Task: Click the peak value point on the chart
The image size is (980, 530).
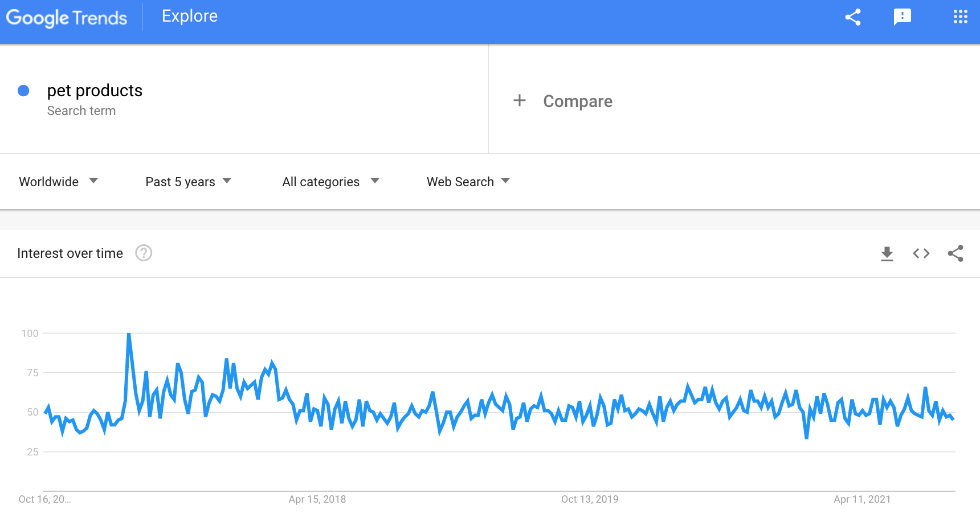Action: pos(129,334)
